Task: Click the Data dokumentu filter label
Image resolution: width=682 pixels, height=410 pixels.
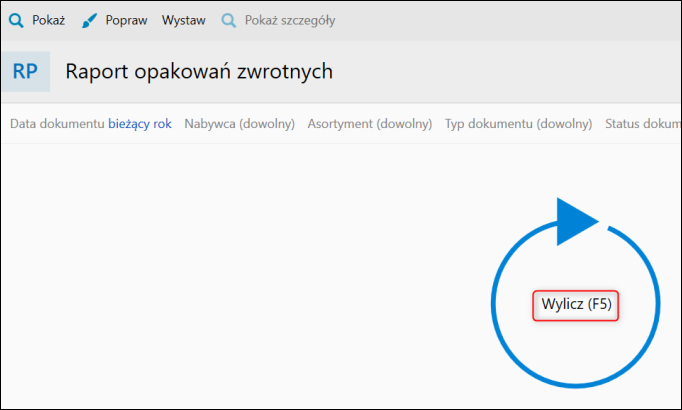Action: click(56, 124)
